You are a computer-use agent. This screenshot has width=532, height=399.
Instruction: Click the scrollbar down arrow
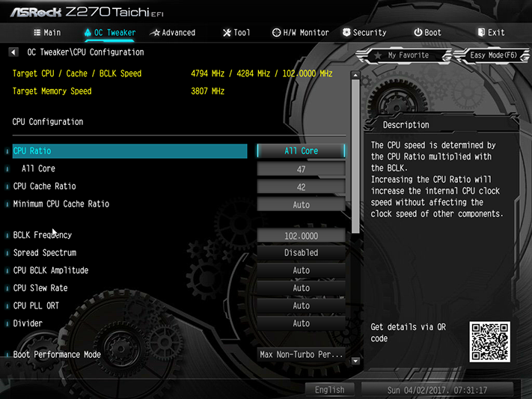355,361
